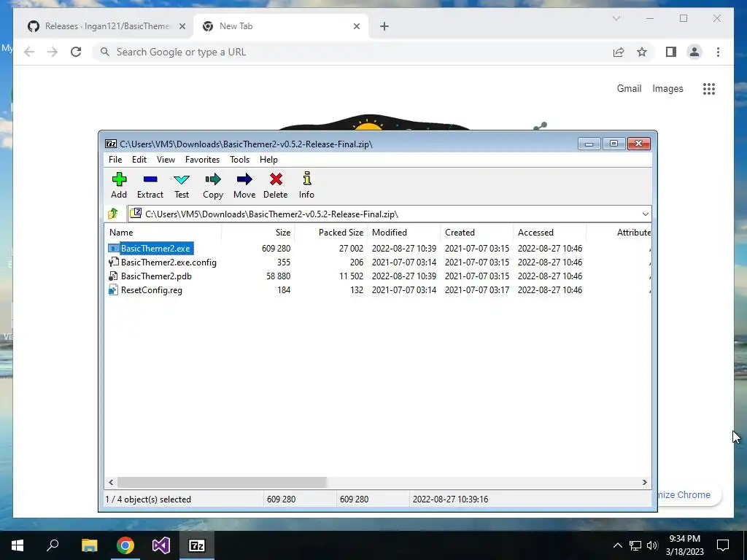Open the View menu in 7-Zip
The image size is (747, 560).
pyautogui.click(x=166, y=160)
